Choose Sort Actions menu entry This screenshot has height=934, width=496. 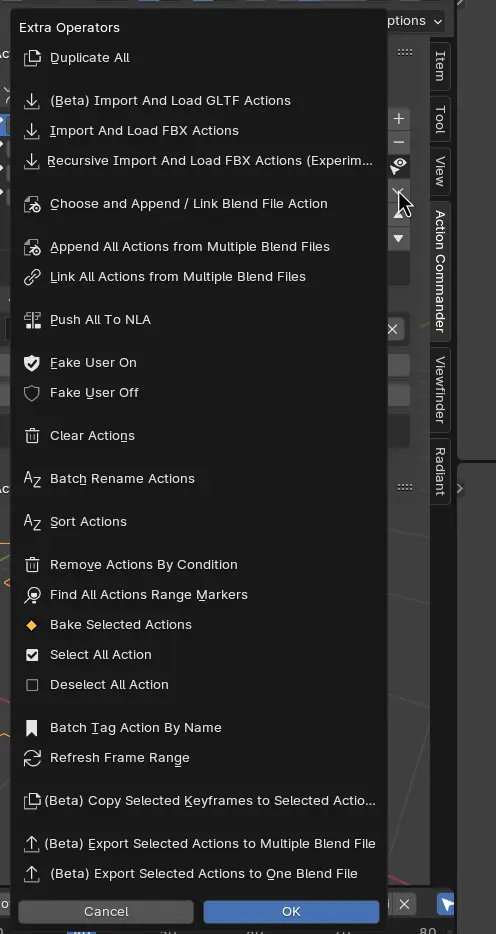pyautogui.click(x=198, y=522)
